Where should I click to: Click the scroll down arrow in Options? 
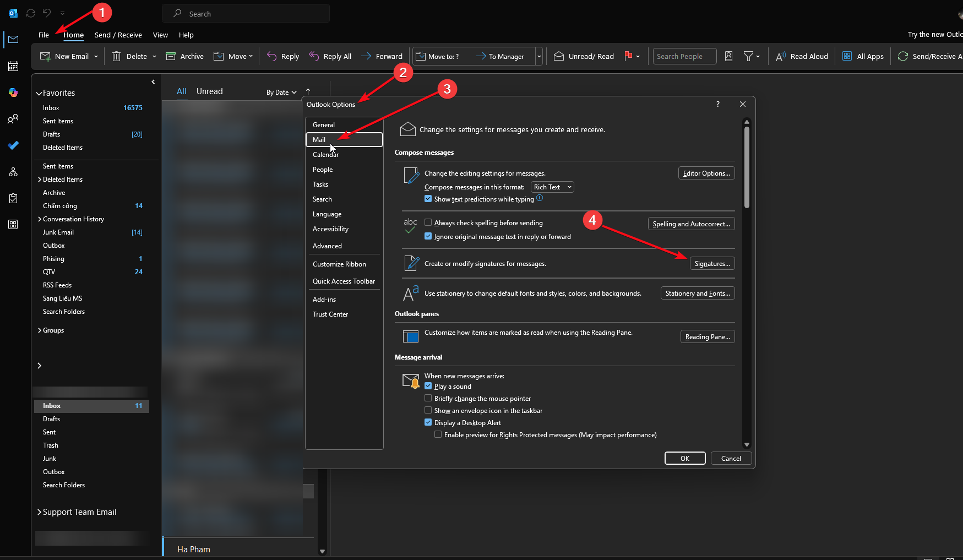tap(747, 444)
